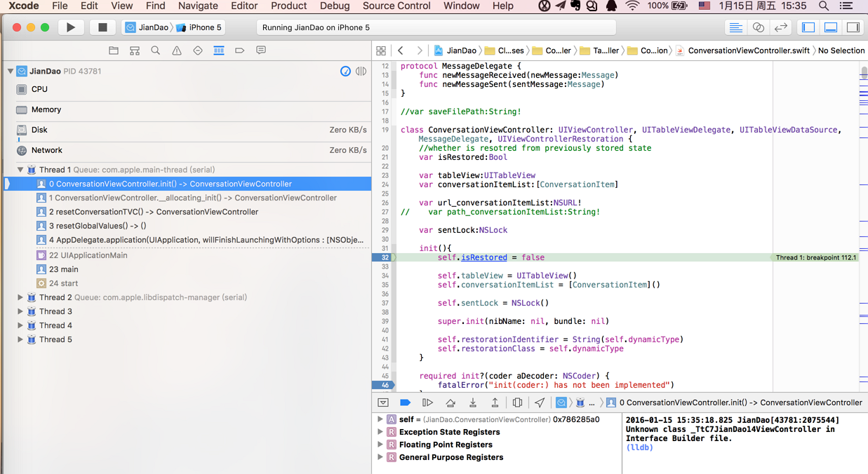868x474 pixels.
Task: Choose iPhone 5 run destination
Action: coord(205,27)
